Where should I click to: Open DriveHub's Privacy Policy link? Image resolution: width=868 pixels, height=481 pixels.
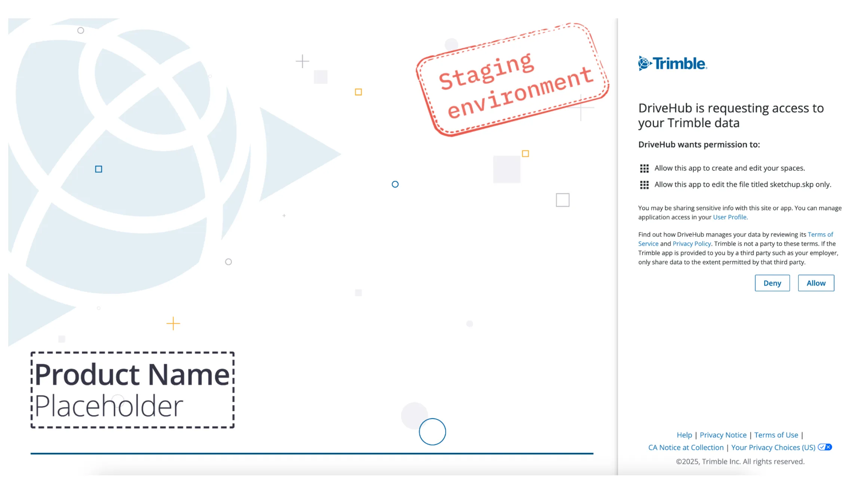tap(692, 244)
